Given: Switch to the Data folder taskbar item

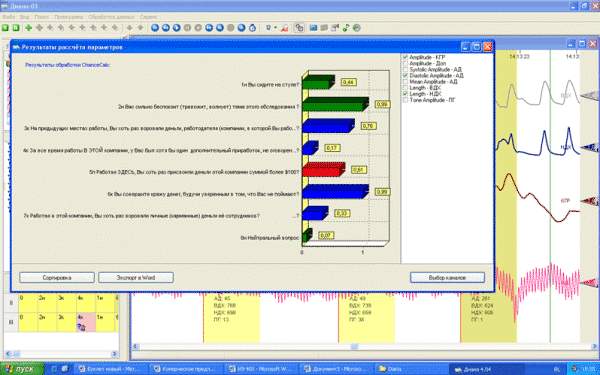Looking at the screenshot, I should [x=390, y=369].
